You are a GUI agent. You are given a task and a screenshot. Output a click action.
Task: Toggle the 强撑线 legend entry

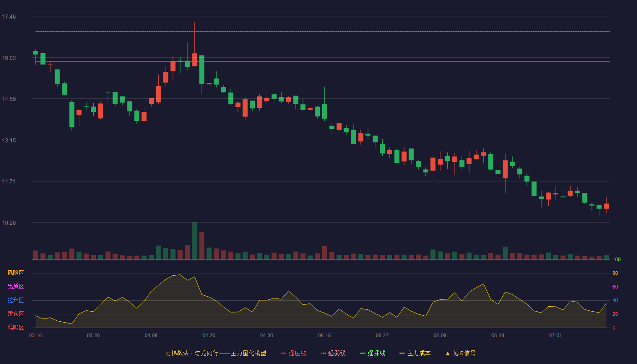(x=373, y=353)
